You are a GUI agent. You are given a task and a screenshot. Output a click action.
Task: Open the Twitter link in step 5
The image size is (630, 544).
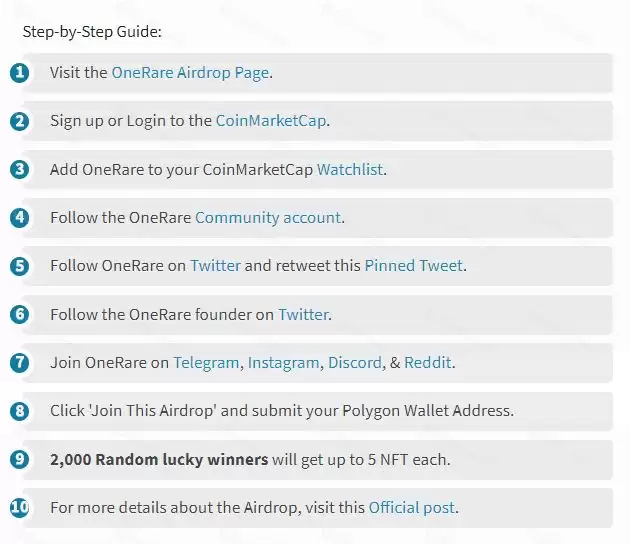tap(215, 266)
